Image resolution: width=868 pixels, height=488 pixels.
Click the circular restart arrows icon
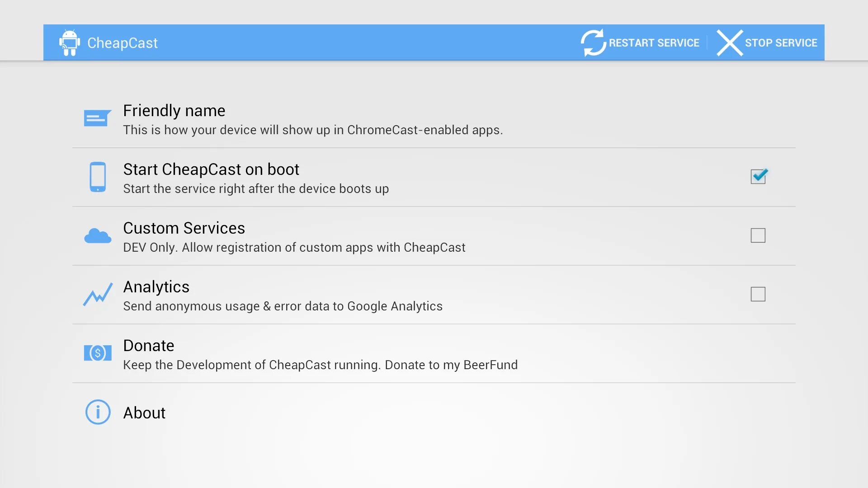pos(593,43)
